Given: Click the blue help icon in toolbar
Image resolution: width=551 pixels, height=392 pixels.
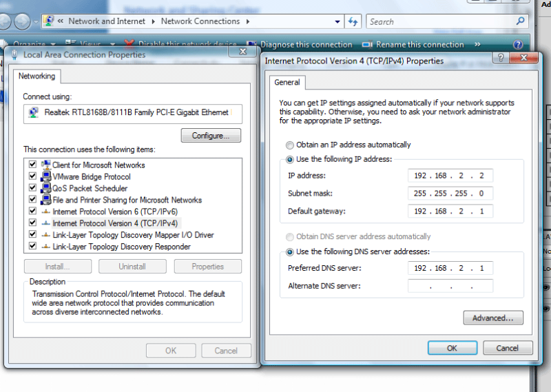Looking at the screenshot, I should click(x=518, y=45).
